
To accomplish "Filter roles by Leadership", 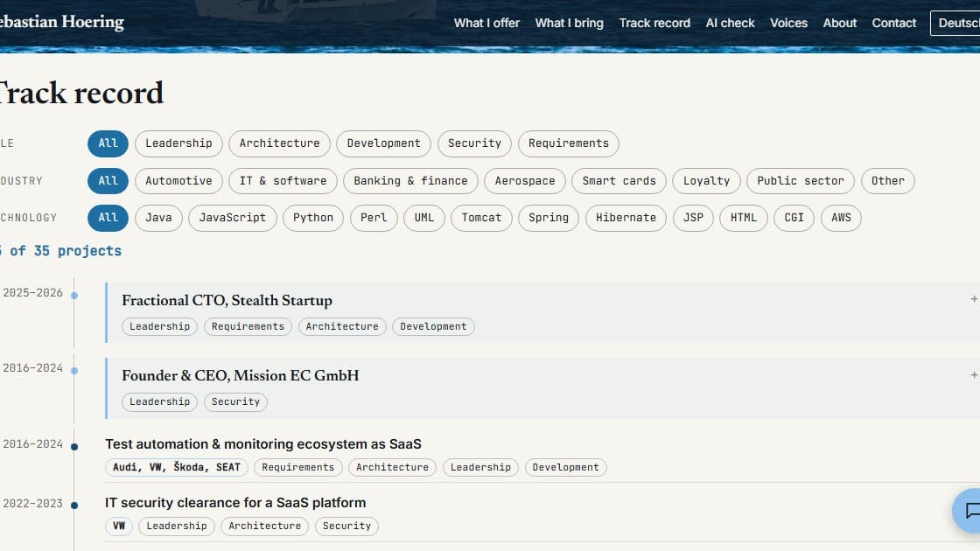I will tap(178, 143).
